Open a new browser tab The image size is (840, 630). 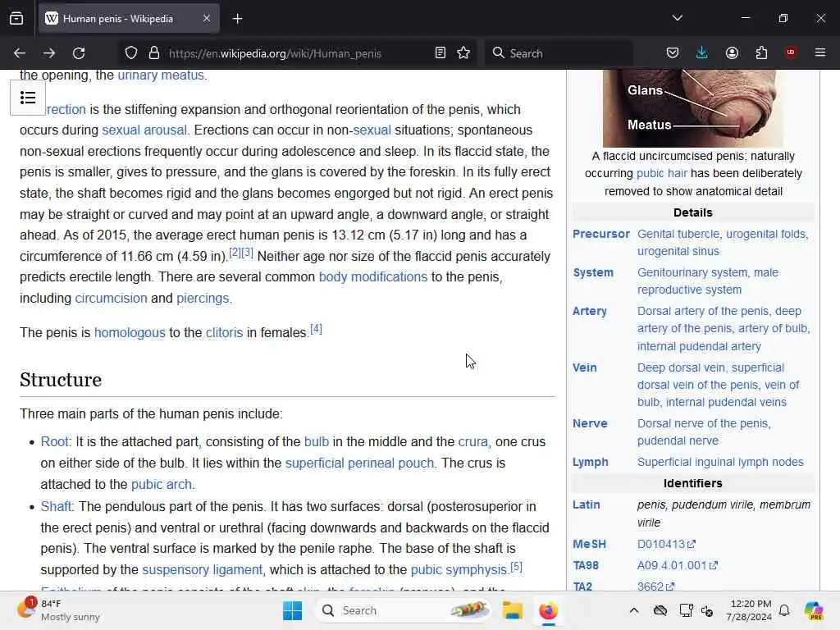[x=237, y=19]
